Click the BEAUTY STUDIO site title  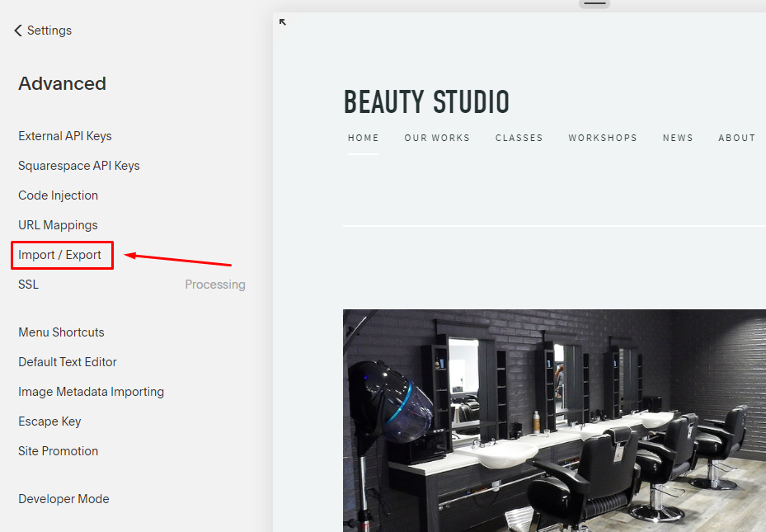tap(426, 103)
